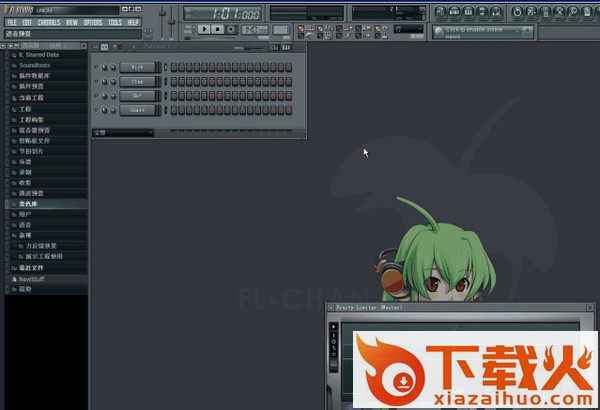Open the browser options arrow menu
Image resolution: width=600 pixels, height=410 pixels.
(x=3, y=46)
